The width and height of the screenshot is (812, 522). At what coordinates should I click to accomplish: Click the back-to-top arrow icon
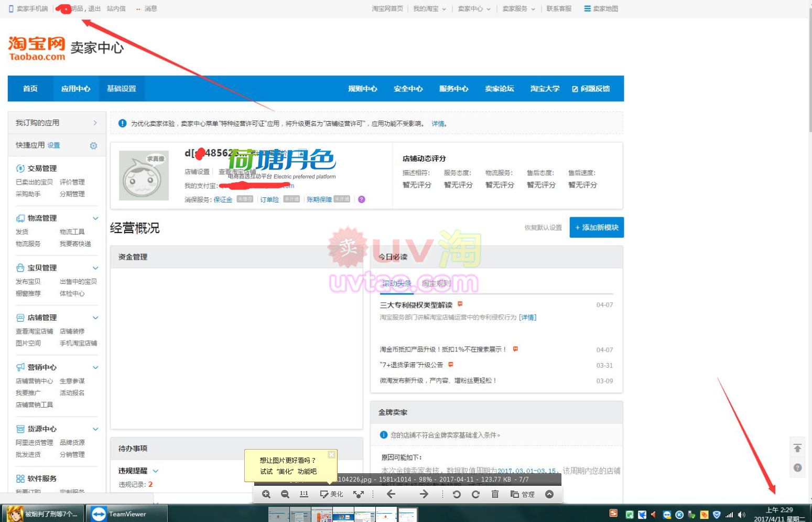797,448
